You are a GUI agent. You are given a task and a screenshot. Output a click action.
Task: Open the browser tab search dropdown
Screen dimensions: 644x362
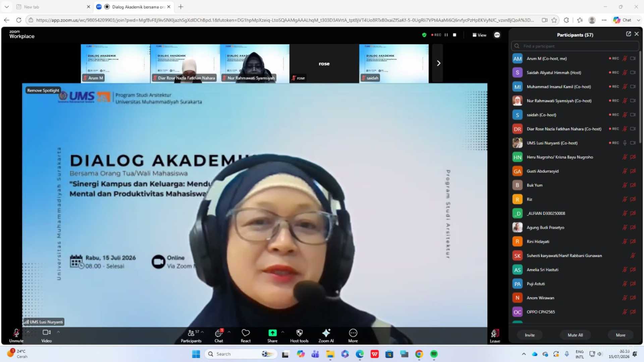pos(7,7)
